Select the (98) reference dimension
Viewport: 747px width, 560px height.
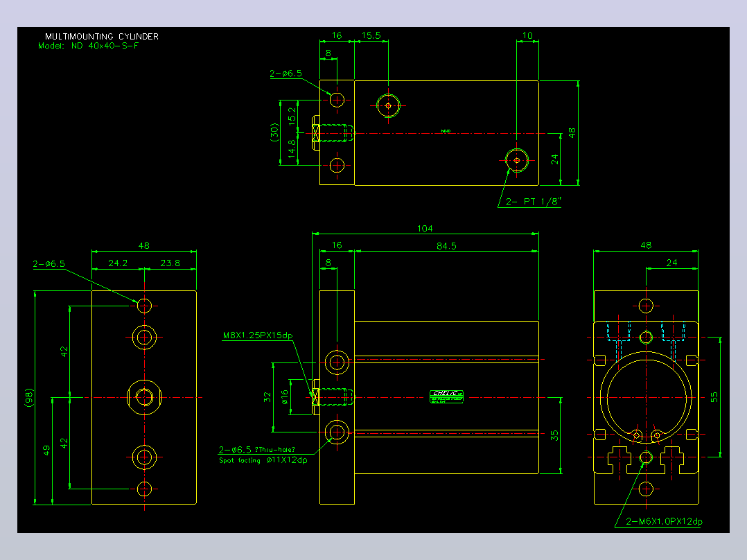[30, 398]
